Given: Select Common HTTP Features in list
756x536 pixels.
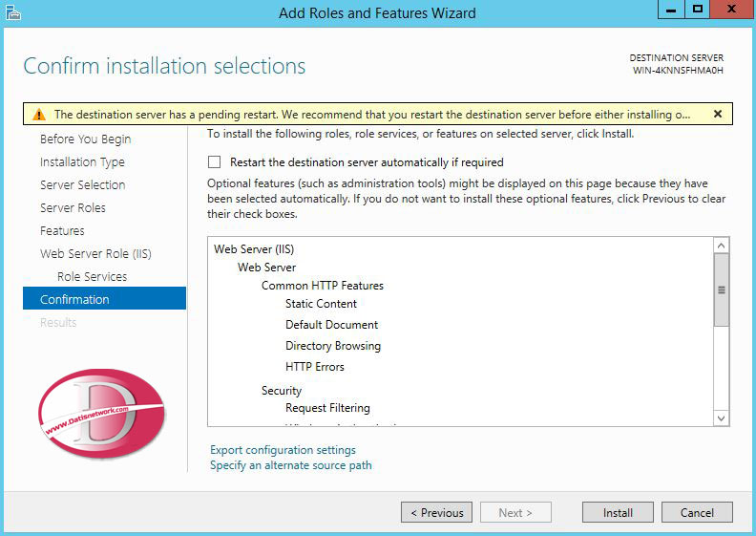Looking at the screenshot, I should coord(322,286).
